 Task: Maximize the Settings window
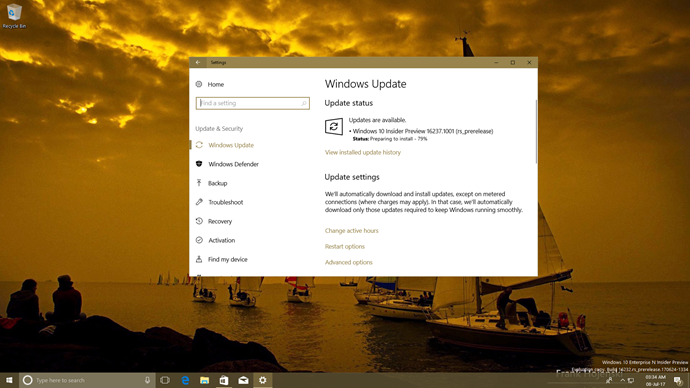click(513, 62)
